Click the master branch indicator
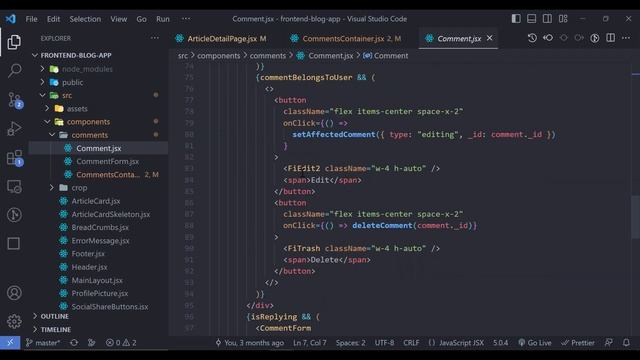Viewport: 640px width, 360px height. 43,343
